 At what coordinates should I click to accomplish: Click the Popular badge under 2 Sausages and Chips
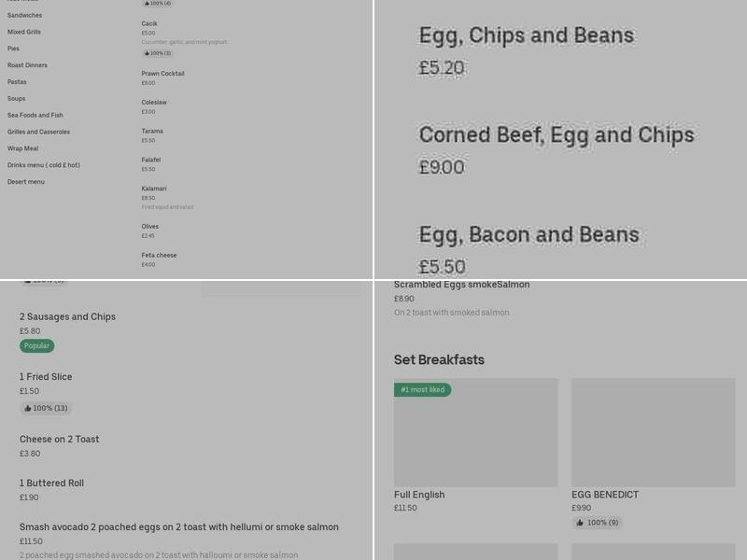tap(37, 345)
